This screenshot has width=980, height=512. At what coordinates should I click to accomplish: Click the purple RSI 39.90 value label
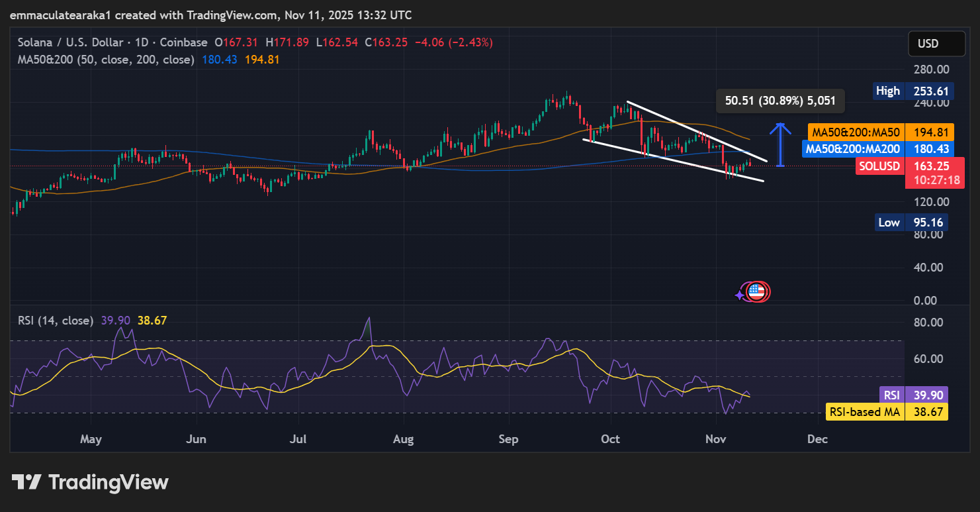click(926, 395)
